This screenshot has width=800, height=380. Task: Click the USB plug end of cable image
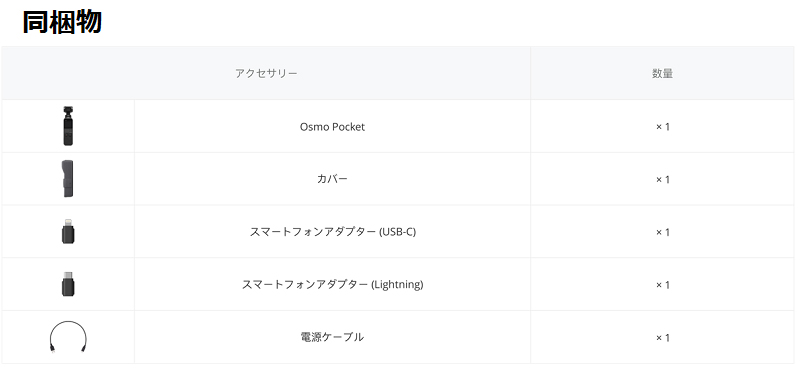[x=52, y=349]
